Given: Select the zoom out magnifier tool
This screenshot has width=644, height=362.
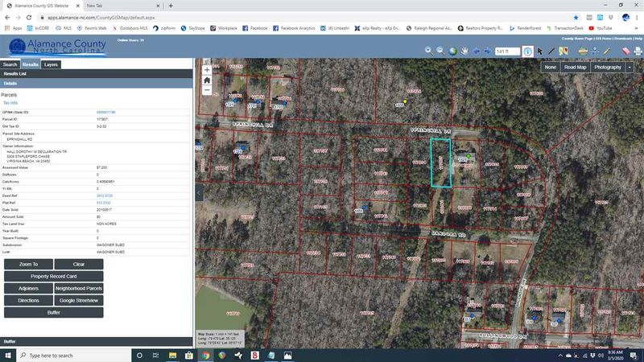Looking at the screenshot, I should [x=440, y=51].
